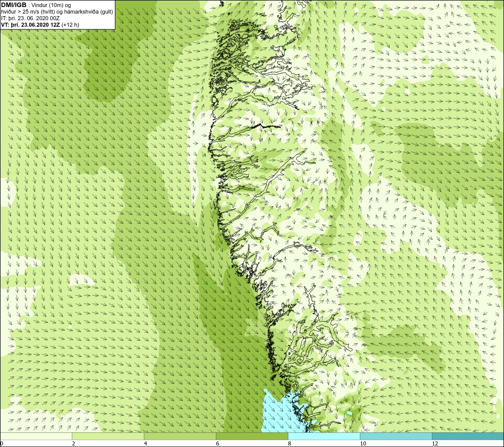
Task: Click the '8' tick label on the scale
Action: 290,443
